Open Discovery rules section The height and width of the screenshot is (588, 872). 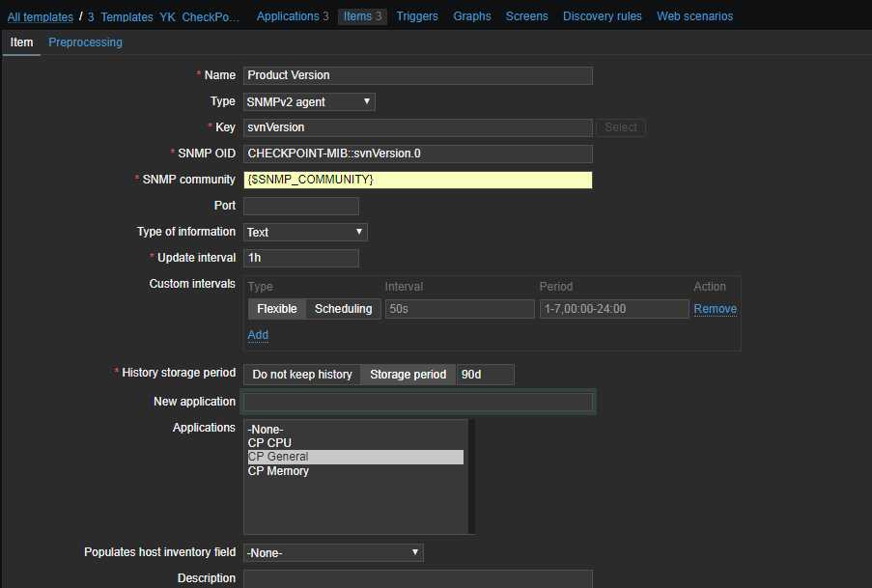coord(603,16)
